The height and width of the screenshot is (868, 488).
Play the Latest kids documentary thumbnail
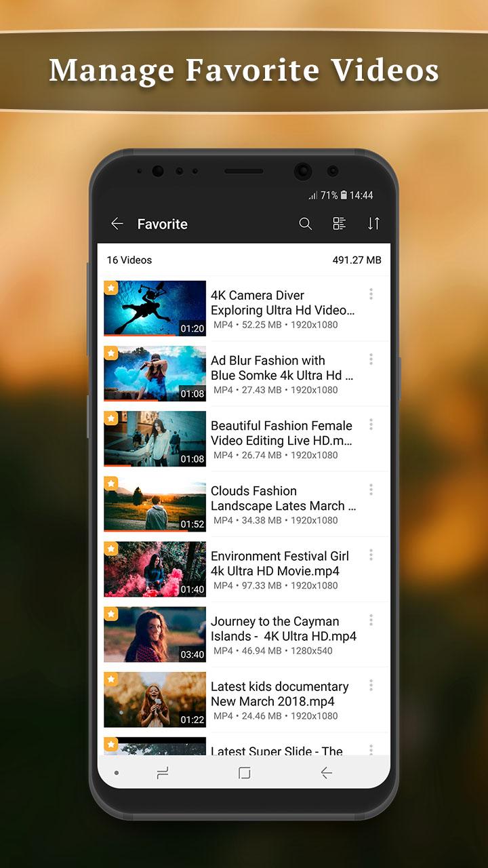[155, 699]
